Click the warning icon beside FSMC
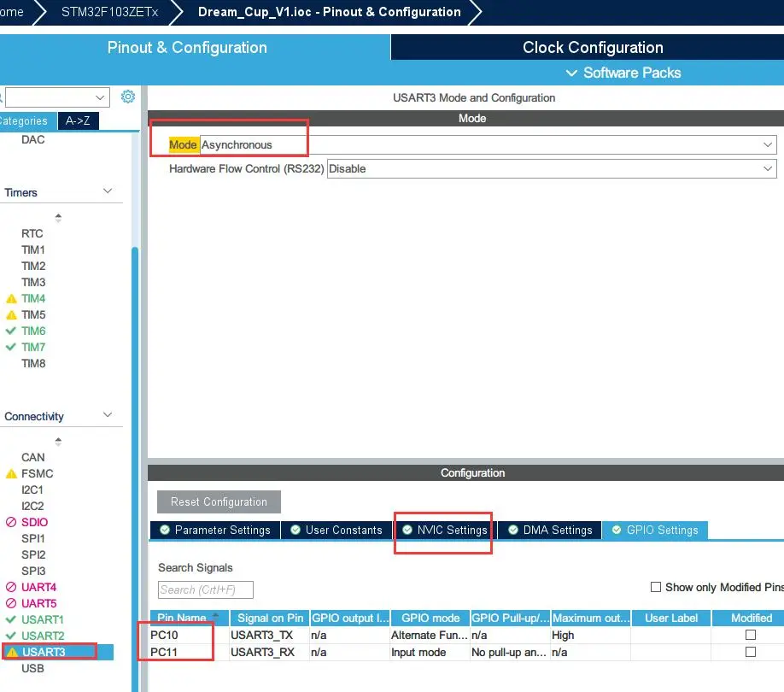This screenshot has height=692, width=784. click(11, 474)
